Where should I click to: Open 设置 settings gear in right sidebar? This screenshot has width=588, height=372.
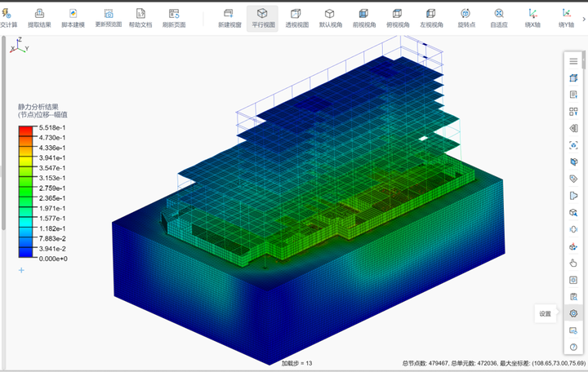click(x=573, y=313)
